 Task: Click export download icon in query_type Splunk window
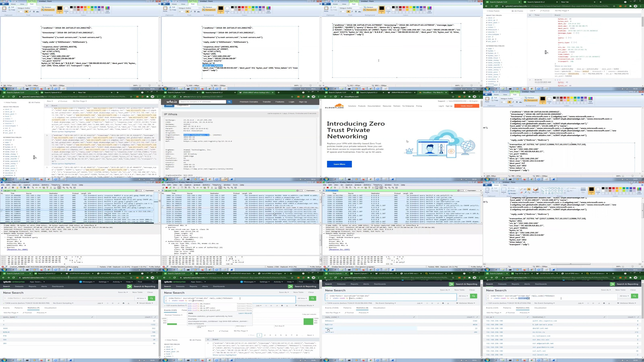click(x=129, y=303)
